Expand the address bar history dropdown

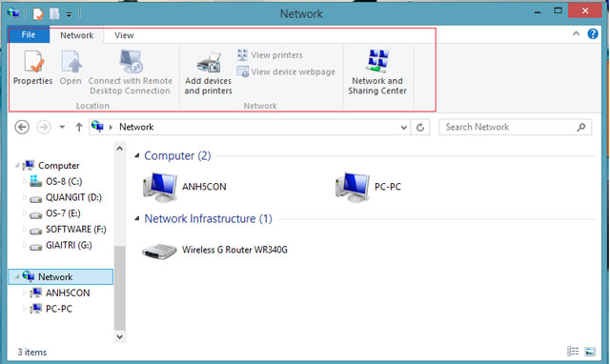point(403,128)
